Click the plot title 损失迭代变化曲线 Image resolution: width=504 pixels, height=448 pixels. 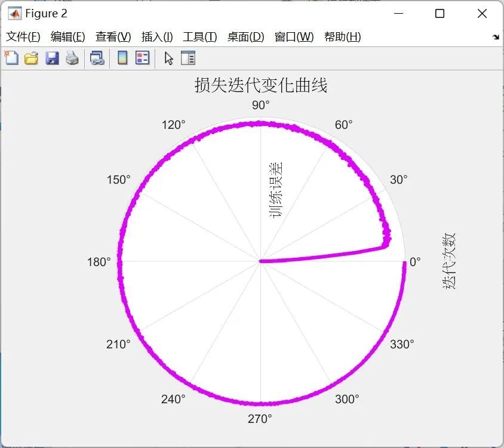[x=261, y=85]
